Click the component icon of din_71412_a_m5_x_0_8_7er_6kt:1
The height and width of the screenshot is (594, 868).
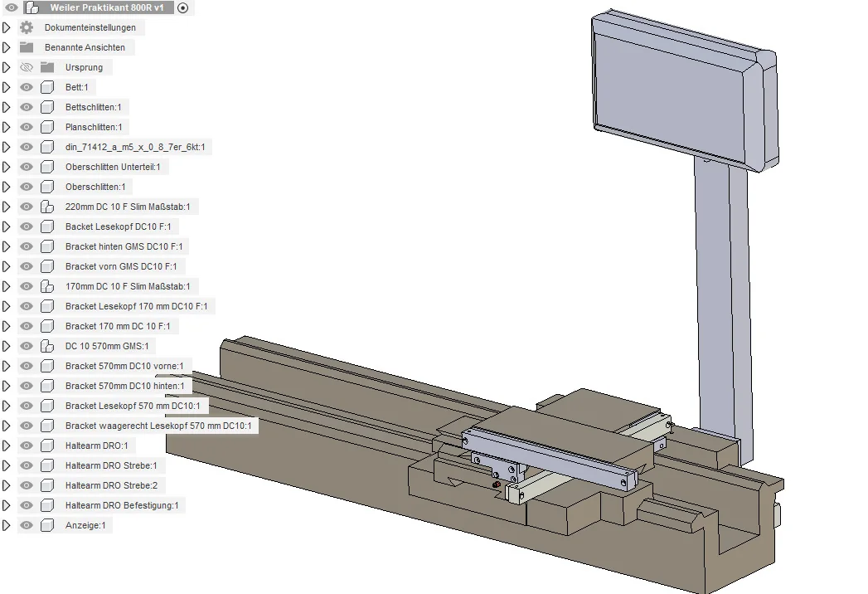click(x=47, y=147)
